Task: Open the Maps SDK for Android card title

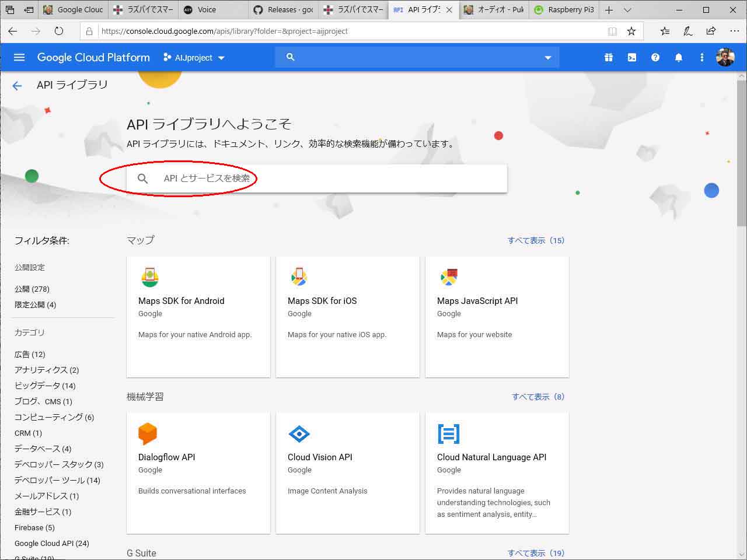Action: (x=181, y=301)
